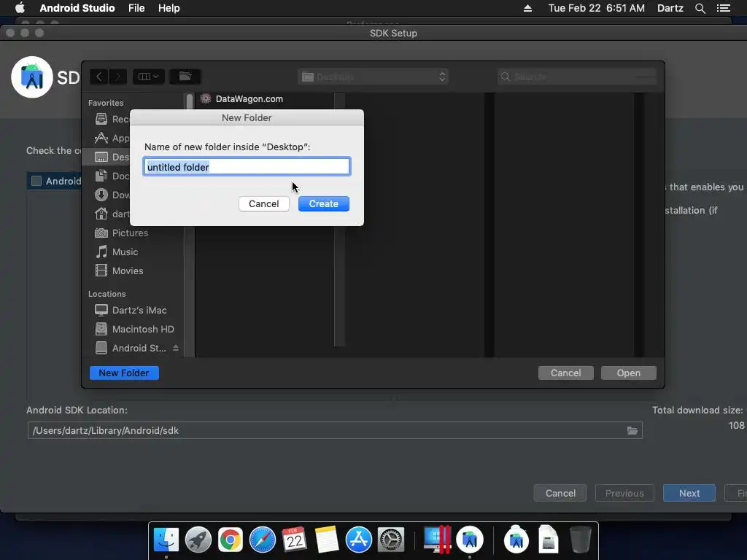Select Recents in Favorites sidebar
Image resolution: width=747 pixels, height=560 pixels.
pyautogui.click(x=112, y=119)
